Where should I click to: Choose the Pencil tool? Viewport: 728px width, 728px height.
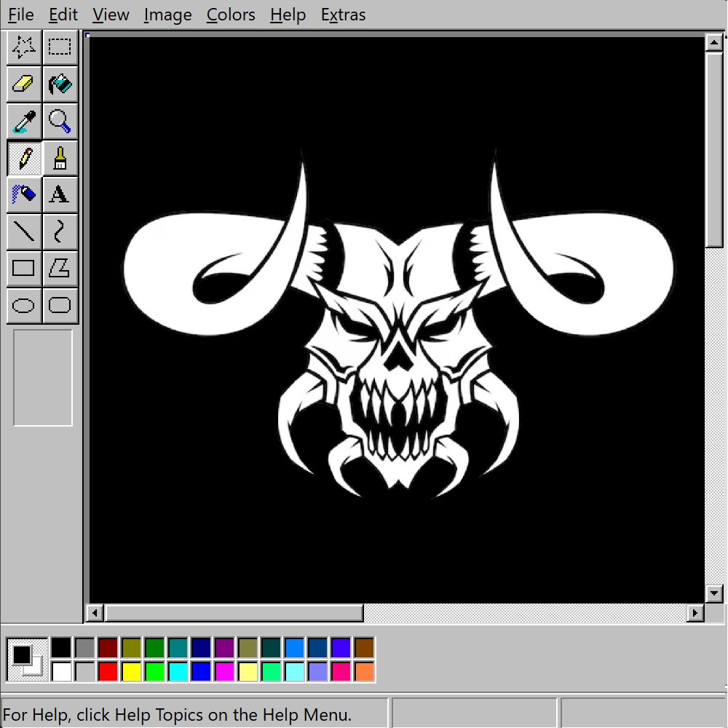point(24,158)
